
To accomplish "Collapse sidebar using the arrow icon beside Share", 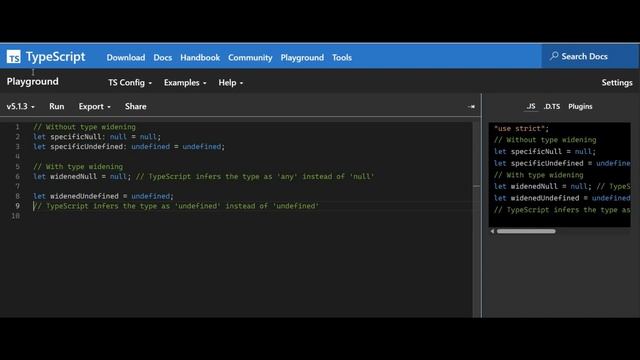I will 471,107.
